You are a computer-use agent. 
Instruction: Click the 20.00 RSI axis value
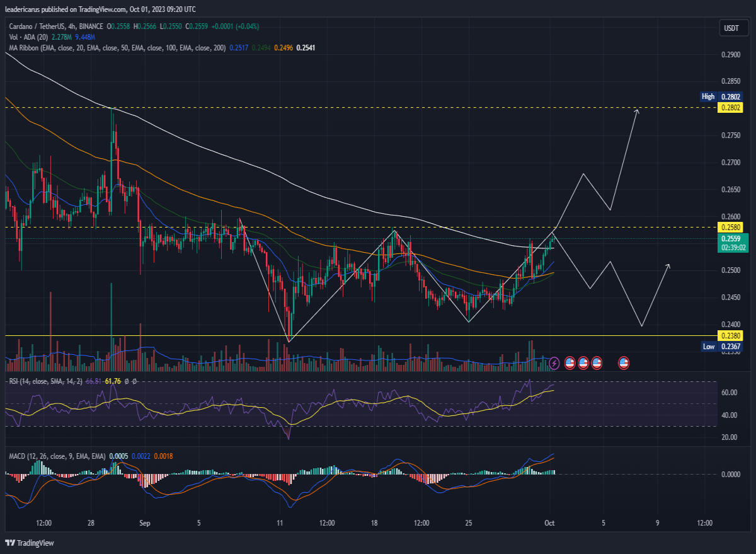click(x=730, y=437)
